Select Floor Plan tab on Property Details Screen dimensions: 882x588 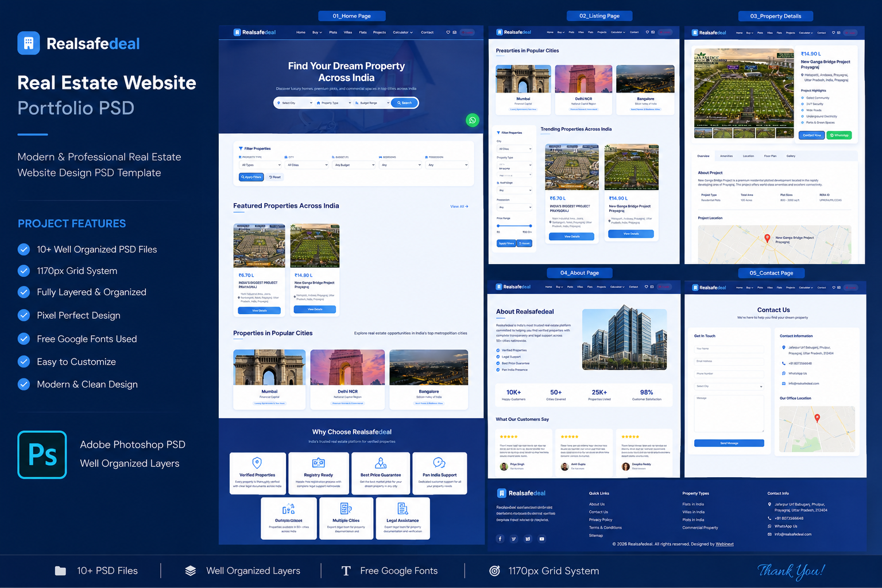coord(770,156)
